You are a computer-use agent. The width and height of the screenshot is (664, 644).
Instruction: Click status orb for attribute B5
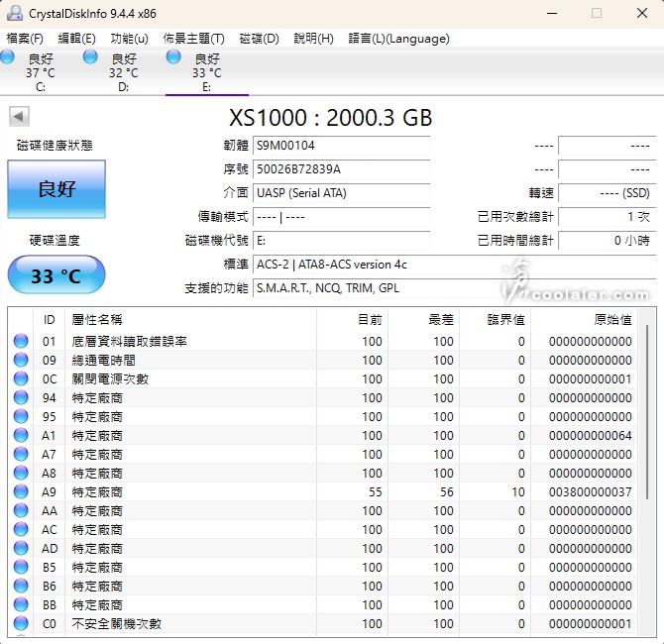click(21, 567)
